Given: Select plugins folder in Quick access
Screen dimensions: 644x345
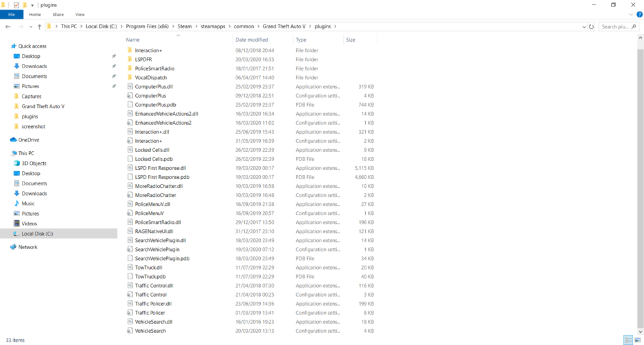Looking at the screenshot, I should coord(30,117).
